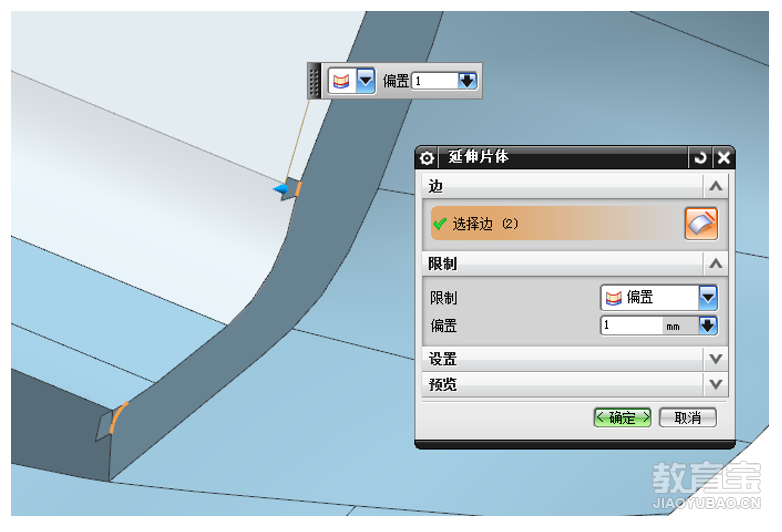Collapse the 边 section

(x=716, y=186)
